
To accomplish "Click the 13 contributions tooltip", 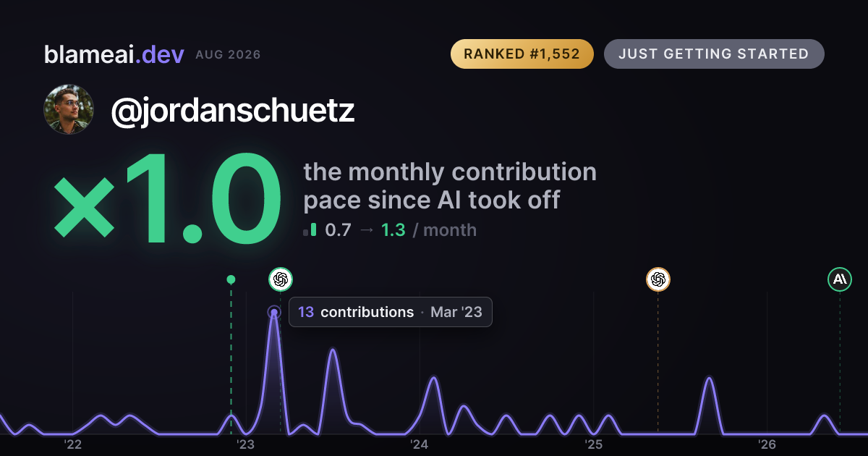I will point(391,312).
